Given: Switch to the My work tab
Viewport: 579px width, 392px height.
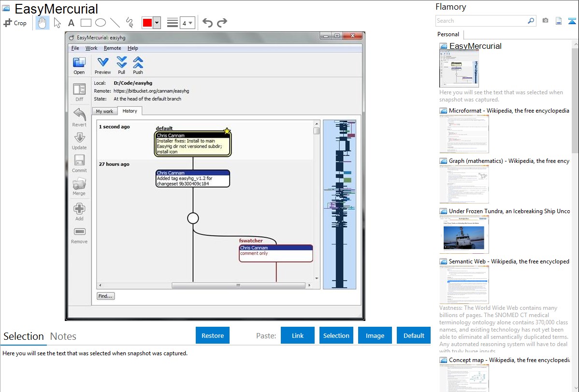Looking at the screenshot, I should (104, 111).
